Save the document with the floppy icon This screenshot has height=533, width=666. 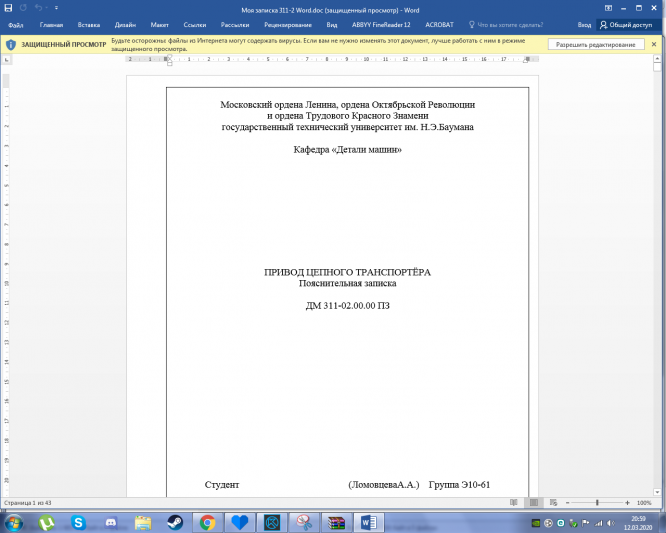pos(8,8)
